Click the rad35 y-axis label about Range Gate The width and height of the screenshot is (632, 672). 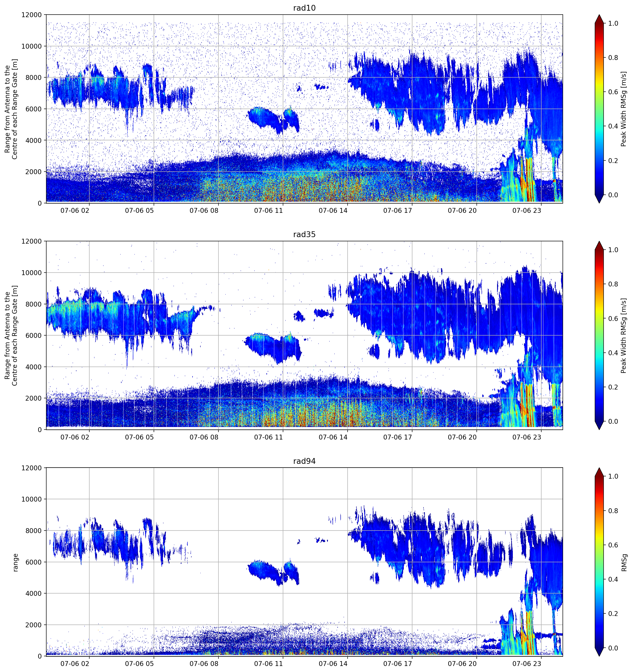pos(11,335)
